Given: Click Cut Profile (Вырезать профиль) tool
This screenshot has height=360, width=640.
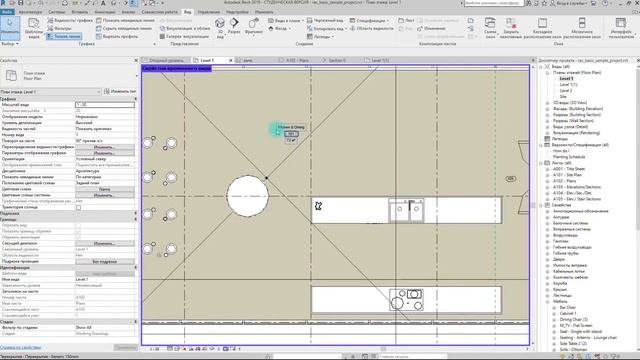Looking at the screenshot, I should tap(117, 36).
